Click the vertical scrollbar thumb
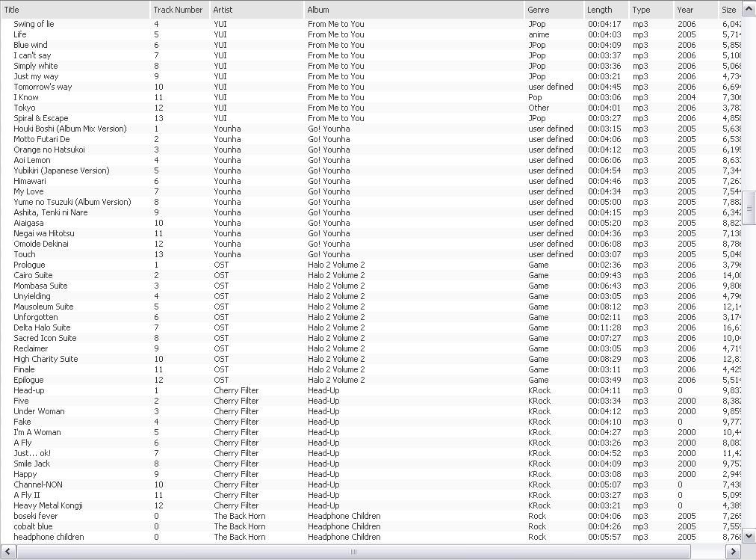This screenshot has height=560, width=756. [749, 208]
